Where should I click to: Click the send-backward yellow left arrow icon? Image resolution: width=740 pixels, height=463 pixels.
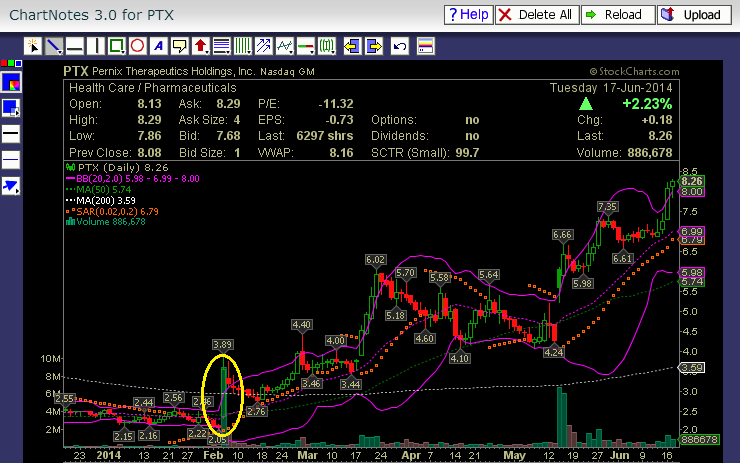click(352, 46)
